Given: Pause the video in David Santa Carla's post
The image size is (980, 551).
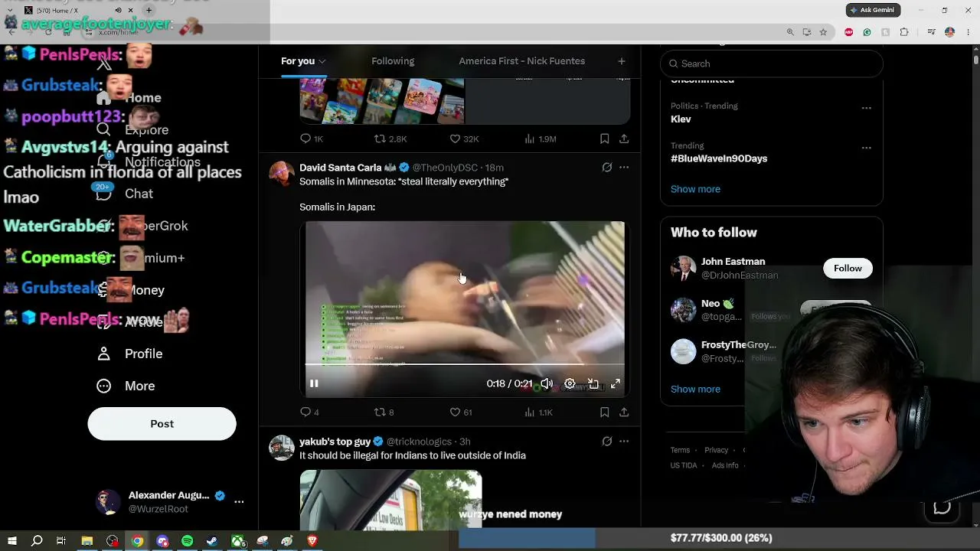Looking at the screenshot, I should pyautogui.click(x=314, y=383).
